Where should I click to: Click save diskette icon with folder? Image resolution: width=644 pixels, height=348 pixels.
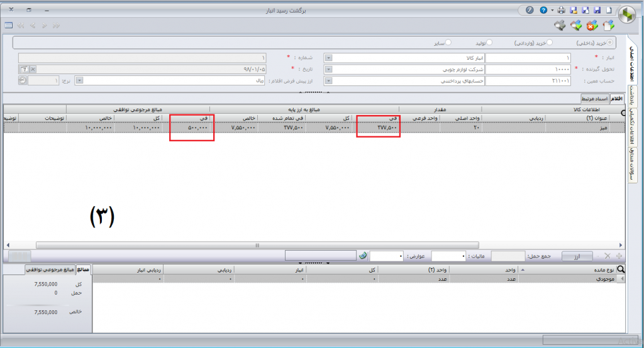(574, 10)
